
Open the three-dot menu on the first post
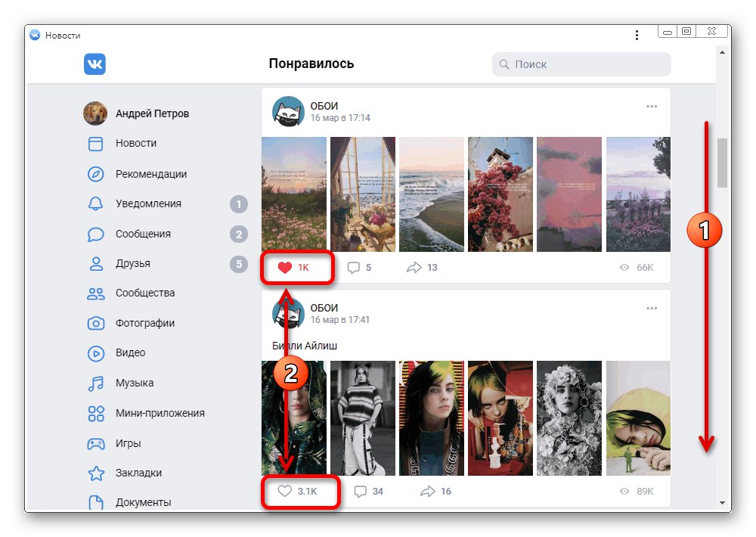click(x=652, y=106)
